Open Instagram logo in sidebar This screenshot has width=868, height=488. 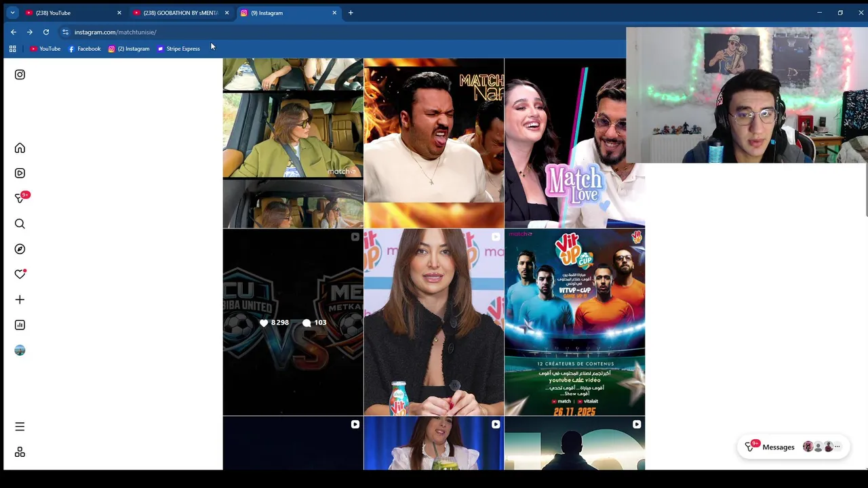point(20,75)
